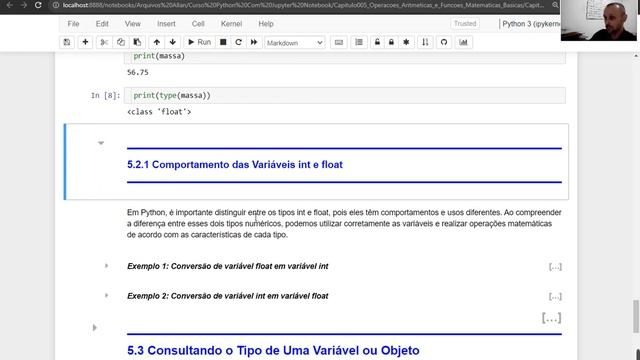The height and width of the screenshot is (360, 640).
Task: Click Exemplo 2: Conversão de variável int heading
Action: coord(227,296)
